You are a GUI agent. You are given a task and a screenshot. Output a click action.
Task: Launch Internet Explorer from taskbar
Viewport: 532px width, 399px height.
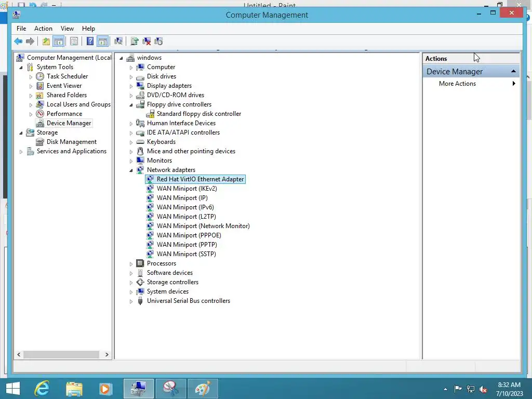[42, 389]
